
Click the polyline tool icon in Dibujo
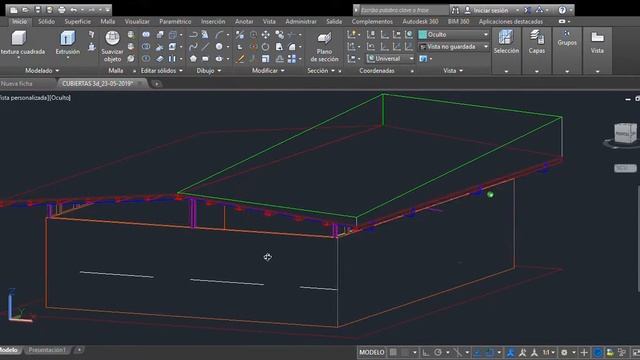(x=193, y=35)
